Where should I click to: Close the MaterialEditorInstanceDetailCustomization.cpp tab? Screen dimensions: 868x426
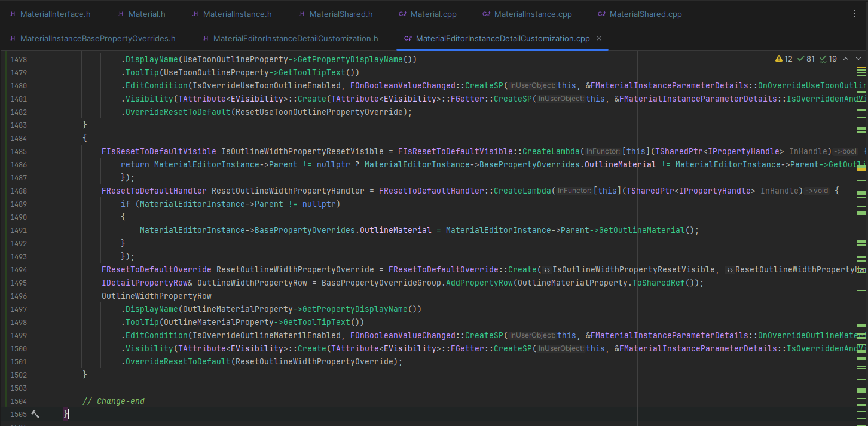[598, 38]
